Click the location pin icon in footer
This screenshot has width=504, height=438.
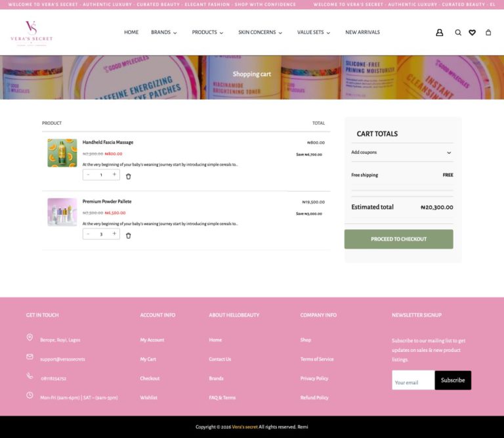point(30,337)
